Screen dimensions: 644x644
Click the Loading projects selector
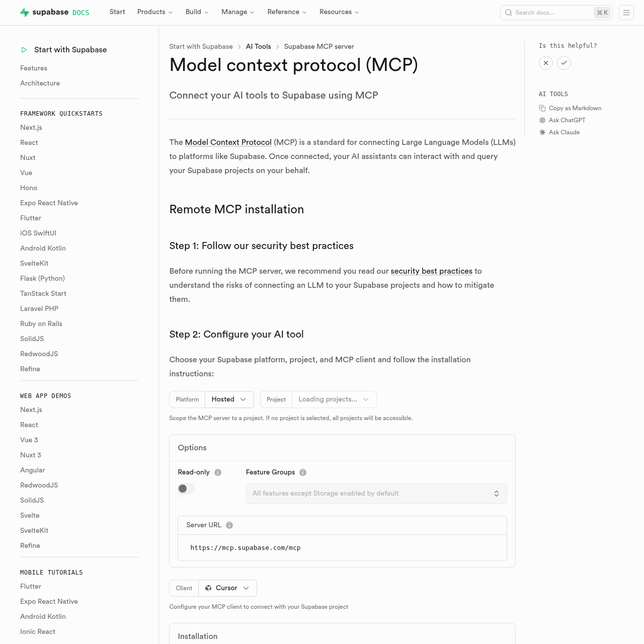tap(334, 399)
